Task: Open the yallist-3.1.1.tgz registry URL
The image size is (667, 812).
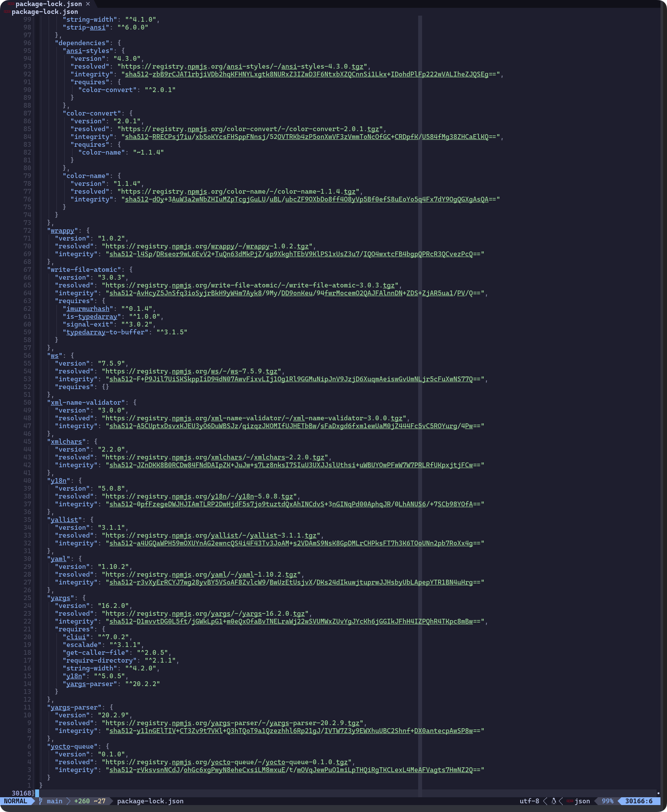Action: (x=211, y=535)
